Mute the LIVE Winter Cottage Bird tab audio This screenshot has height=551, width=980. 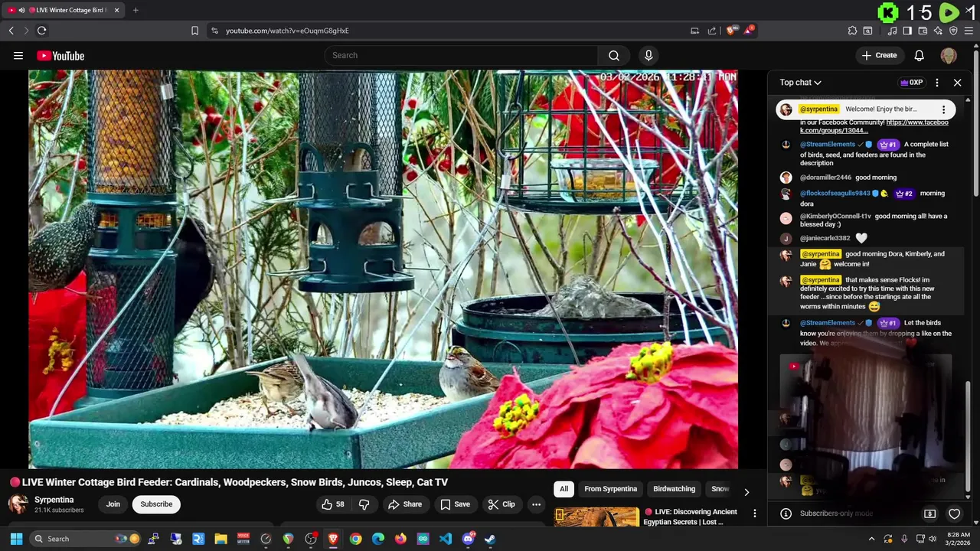pos(21,10)
